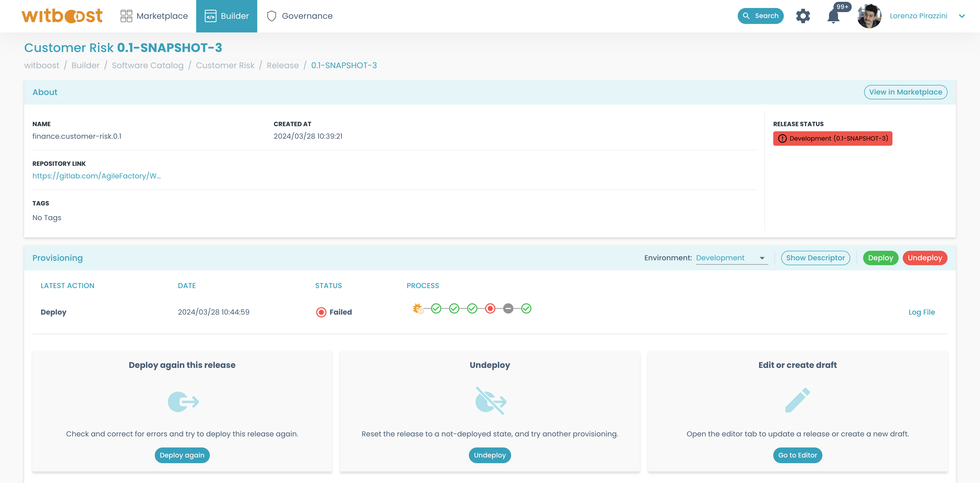Click the grey skipped process step
The image size is (980, 483).
pos(508,308)
